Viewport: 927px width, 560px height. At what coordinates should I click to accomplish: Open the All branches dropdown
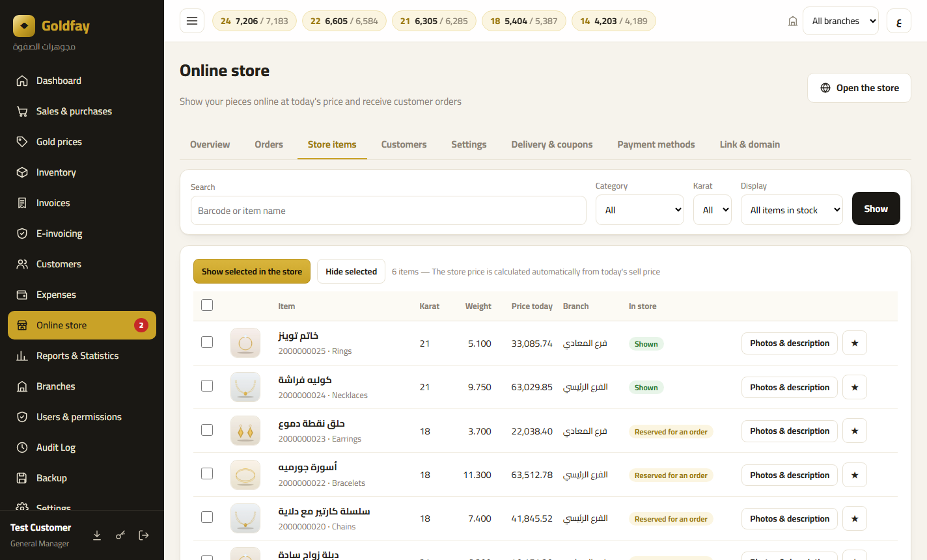[x=840, y=21]
